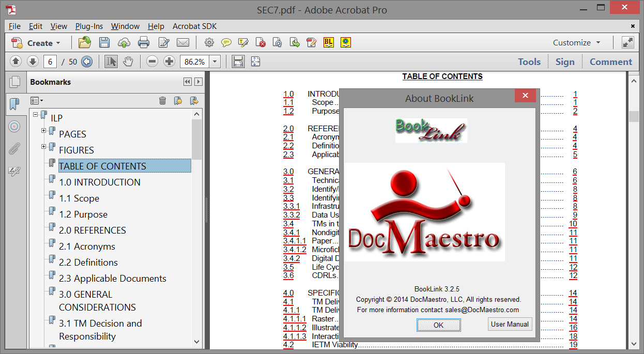
Task: Click the read mode icon at toolbar right
Action: pyautogui.click(x=627, y=43)
